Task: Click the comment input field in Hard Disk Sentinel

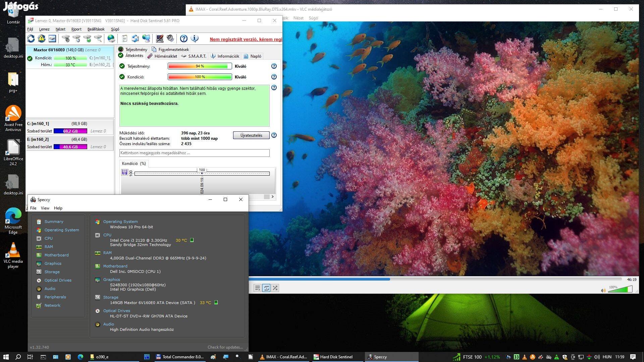Action: [194, 152]
